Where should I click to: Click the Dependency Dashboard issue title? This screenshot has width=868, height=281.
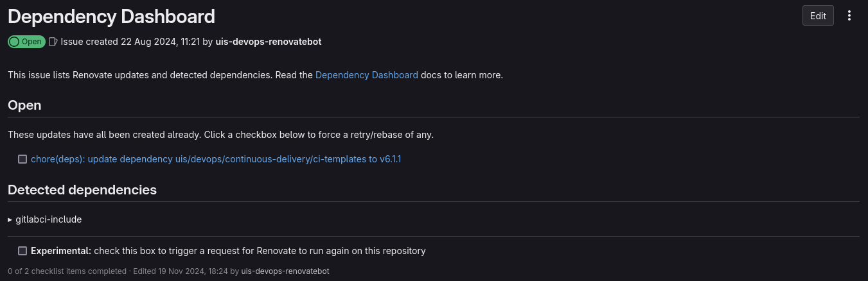click(111, 17)
